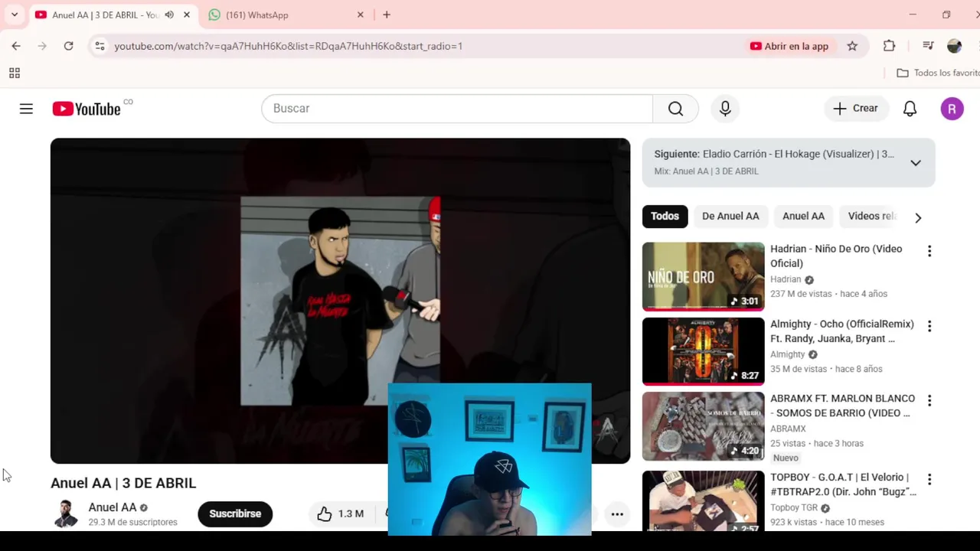Close the Anuel AA YouTube tab

(x=186, y=15)
